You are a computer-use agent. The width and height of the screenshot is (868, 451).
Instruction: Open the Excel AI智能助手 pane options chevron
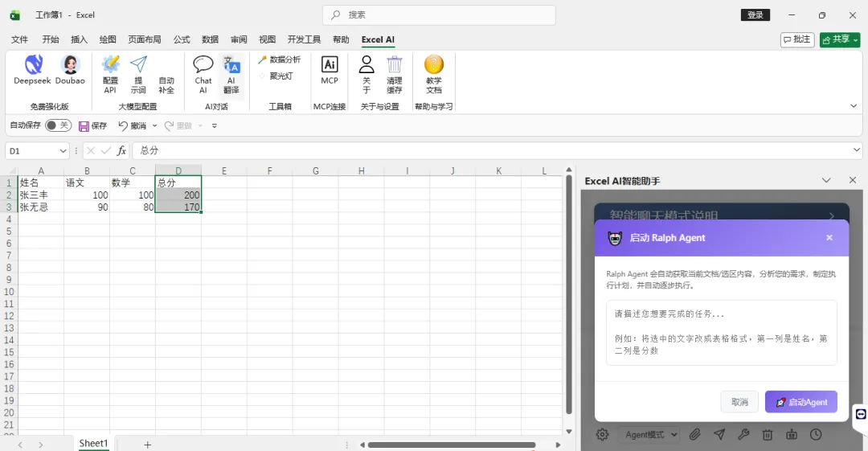[x=826, y=181]
